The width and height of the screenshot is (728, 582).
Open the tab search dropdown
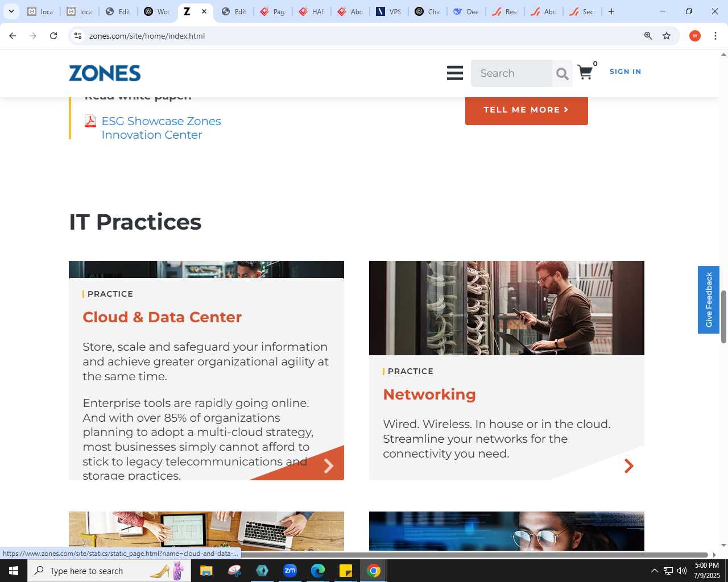pos(11,11)
